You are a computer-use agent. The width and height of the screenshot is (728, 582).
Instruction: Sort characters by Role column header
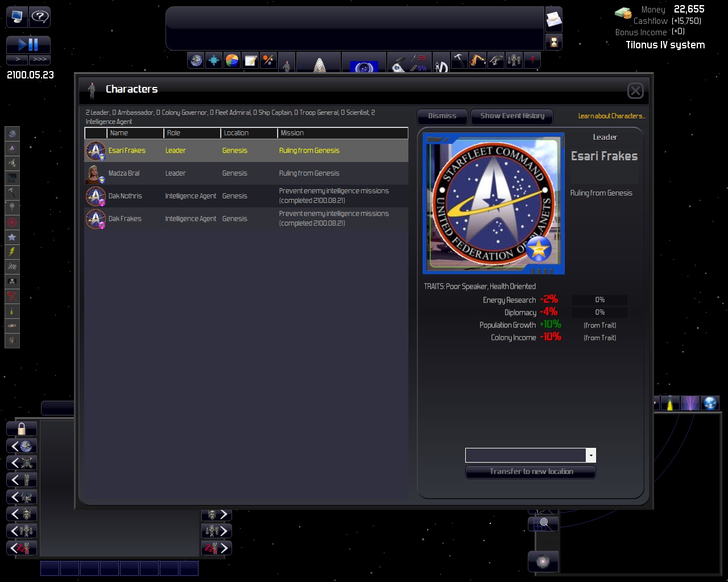(x=192, y=133)
